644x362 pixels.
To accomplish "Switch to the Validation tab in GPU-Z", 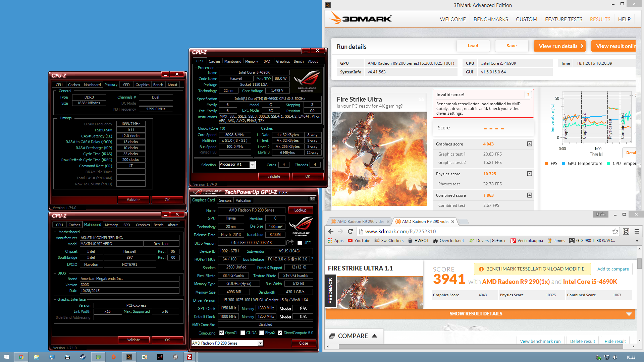I will click(x=243, y=200).
